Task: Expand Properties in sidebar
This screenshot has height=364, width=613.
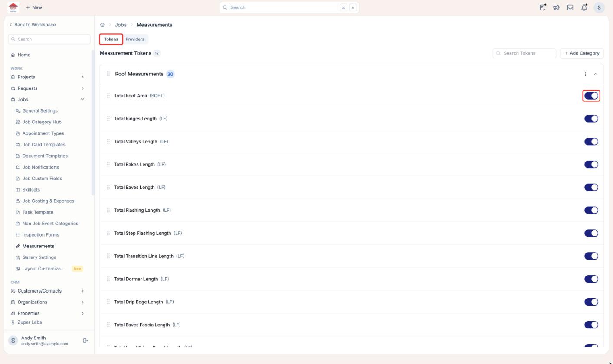Action: click(82, 313)
